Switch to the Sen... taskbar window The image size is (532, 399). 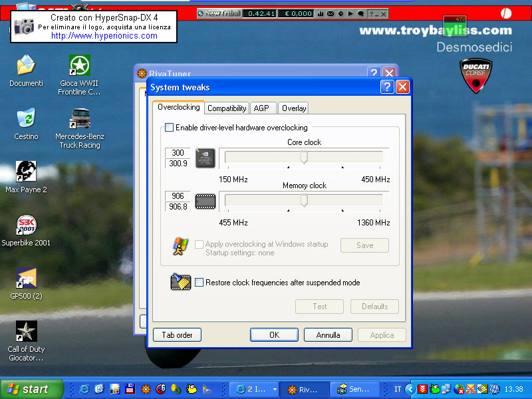(355, 389)
